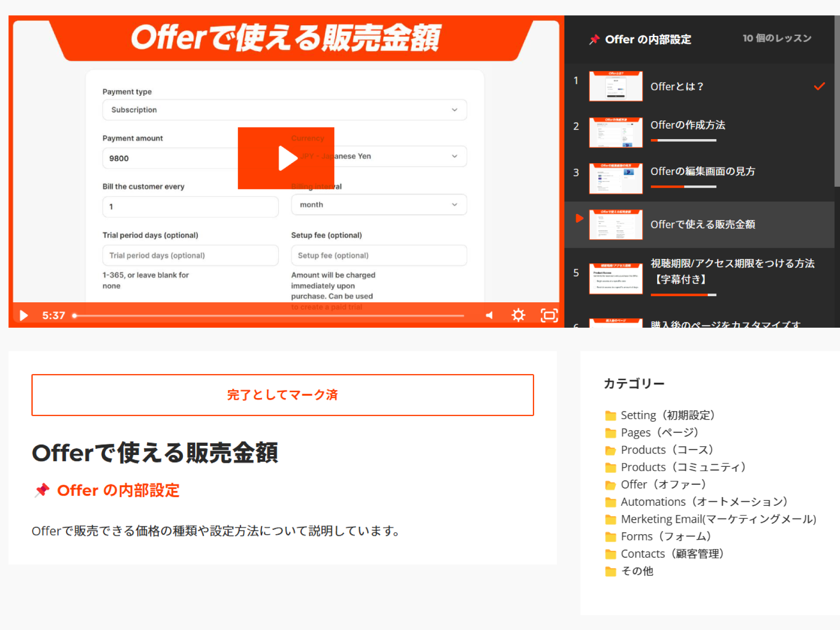Open the Offer（オファー）folder category

pos(663,485)
